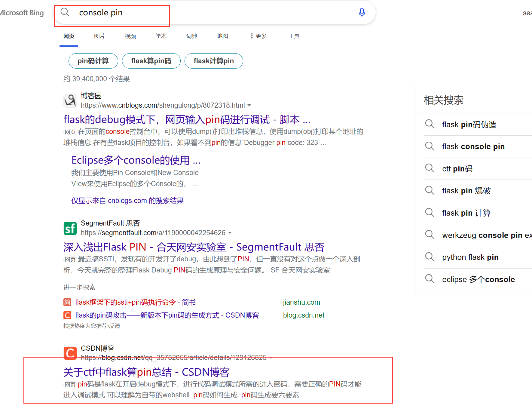The height and width of the screenshot is (409, 532).
Task: Click the search icon beside flask pin 爆破
Action: point(430,190)
